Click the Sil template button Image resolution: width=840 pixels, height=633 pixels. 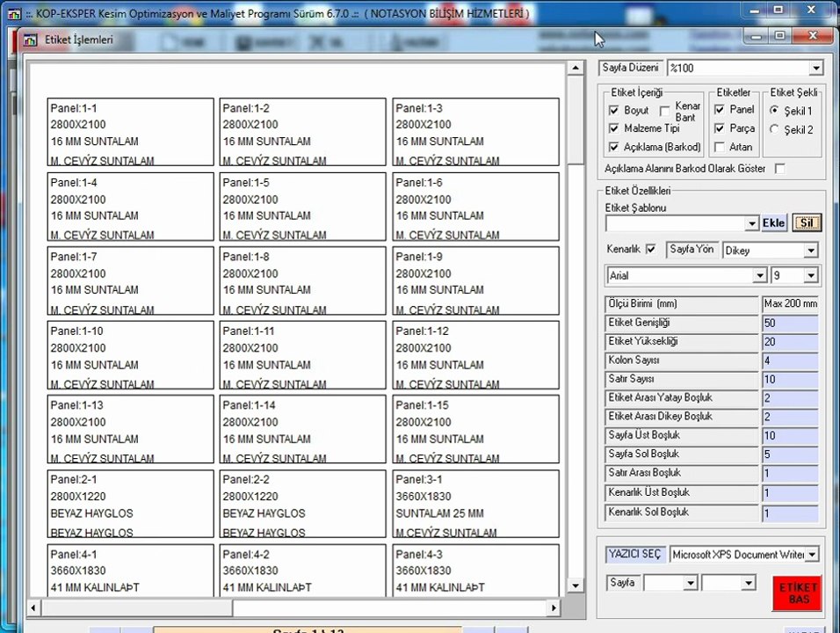tap(807, 223)
